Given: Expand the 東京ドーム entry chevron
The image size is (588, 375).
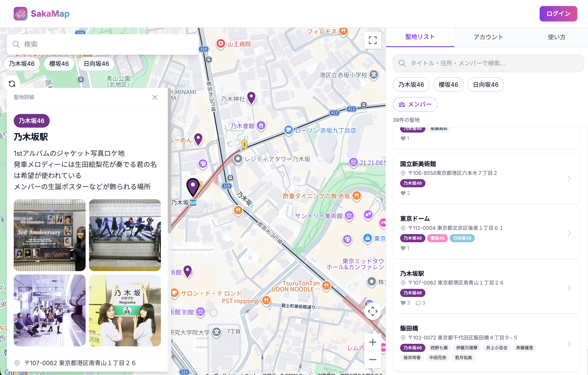Looking at the screenshot, I should pyautogui.click(x=569, y=233).
